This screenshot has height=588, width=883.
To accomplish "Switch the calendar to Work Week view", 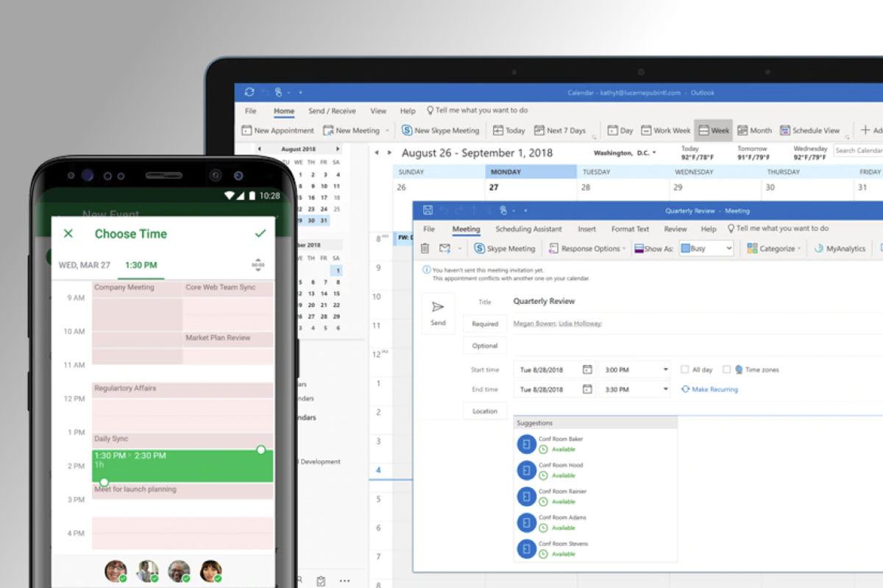I will point(666,130).
